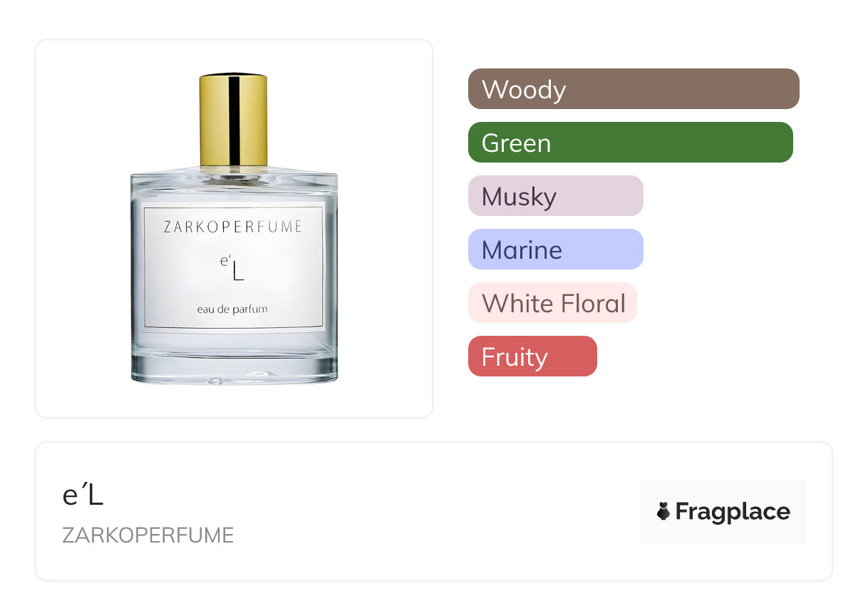Click the eau de parfum label text
868x616 pixels.
coord(232,309)
